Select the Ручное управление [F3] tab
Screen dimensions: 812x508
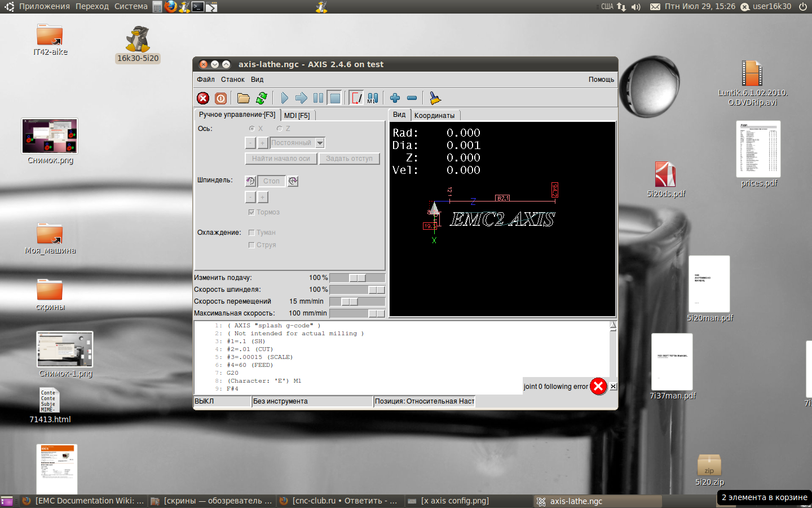coord(237,115)
